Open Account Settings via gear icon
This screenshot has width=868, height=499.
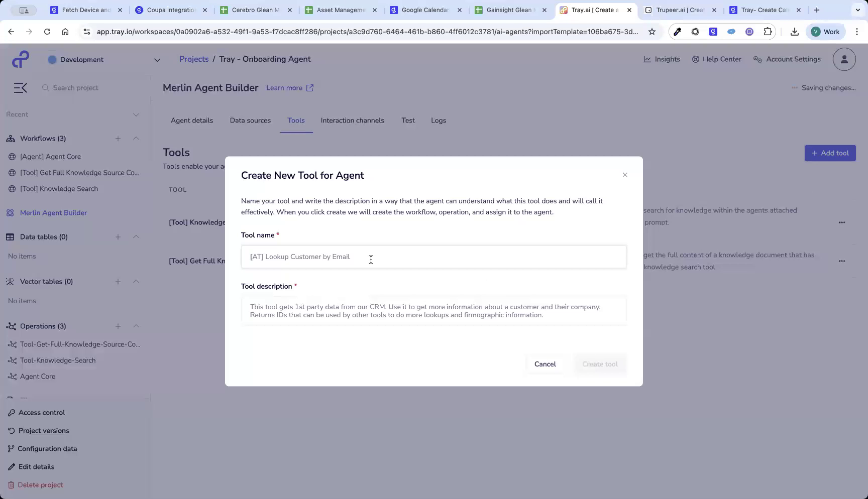pyautogui.click(x=787, y=59)
